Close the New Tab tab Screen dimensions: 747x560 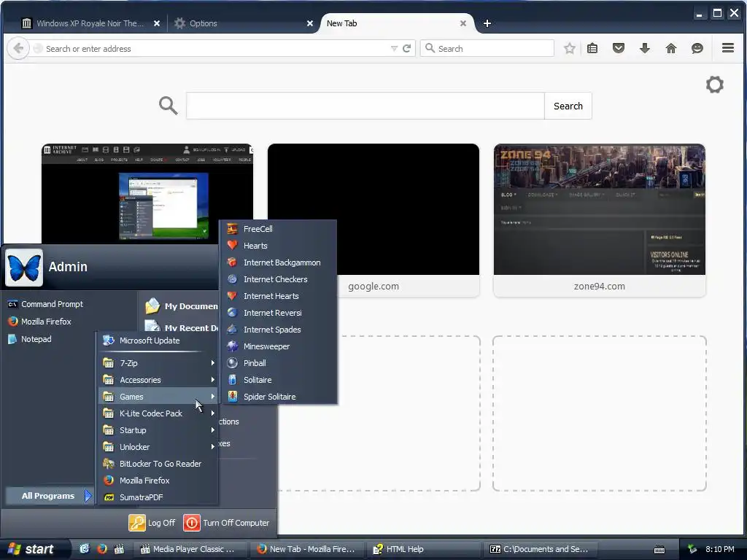(x=463, y=23)
